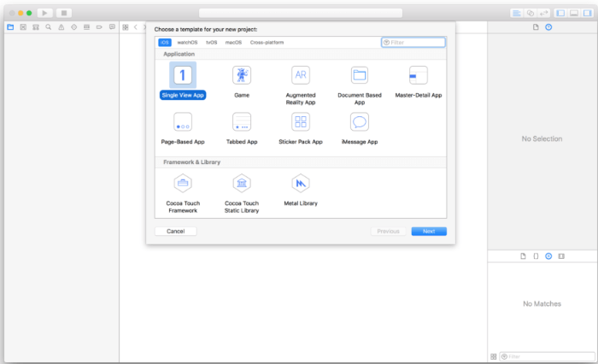Open the Find navigator magnifier icon

49,27
